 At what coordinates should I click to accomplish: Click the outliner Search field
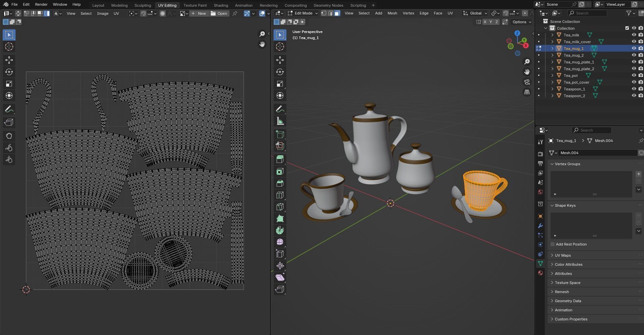587,13
